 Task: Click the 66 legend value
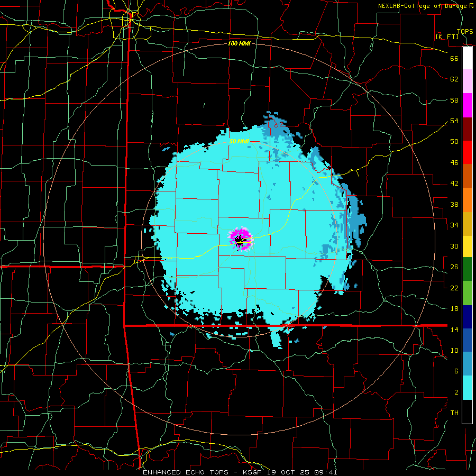pyautogui.click(x=454, y=58)
